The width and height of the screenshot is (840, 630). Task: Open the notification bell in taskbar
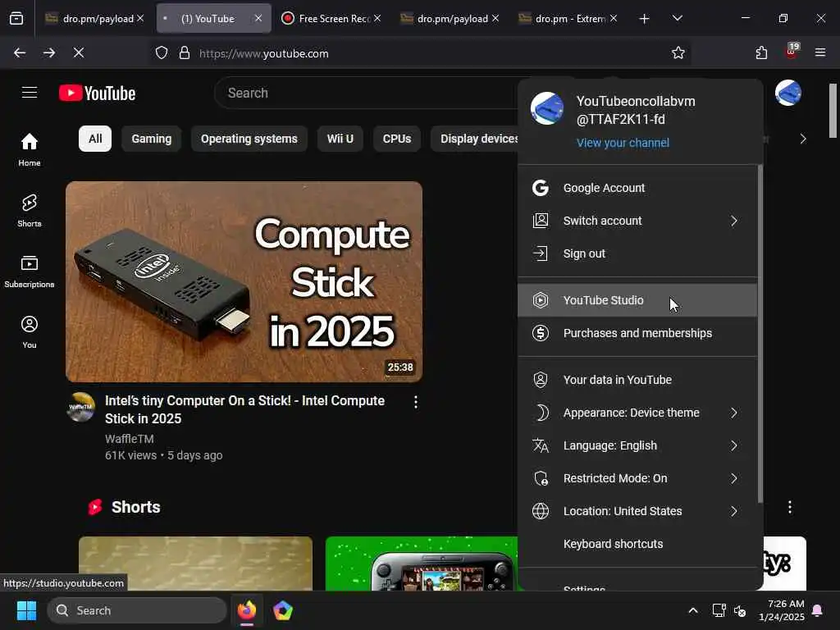click(818, 610)
